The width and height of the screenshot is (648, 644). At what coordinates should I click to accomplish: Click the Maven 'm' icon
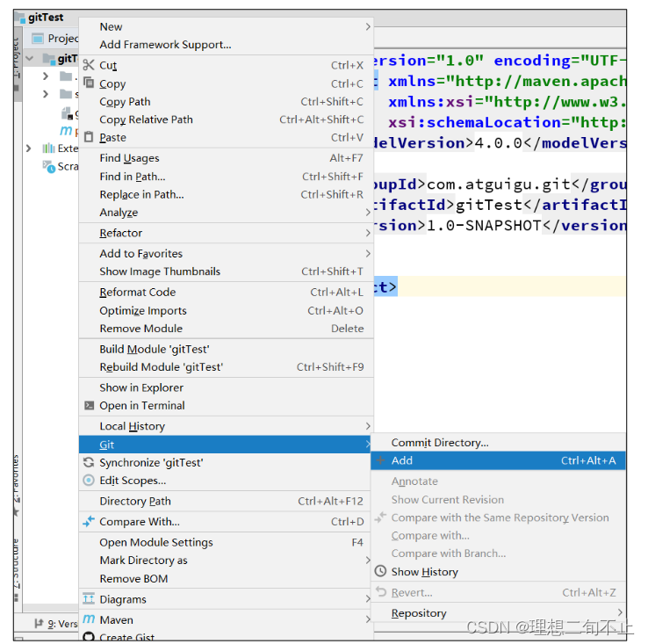[89, 619]
